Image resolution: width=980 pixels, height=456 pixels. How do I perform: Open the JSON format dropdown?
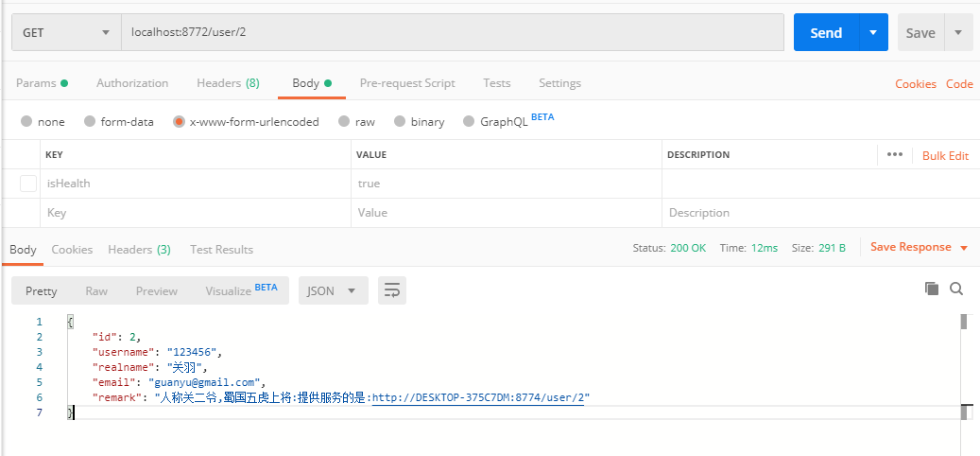point(333,290)
